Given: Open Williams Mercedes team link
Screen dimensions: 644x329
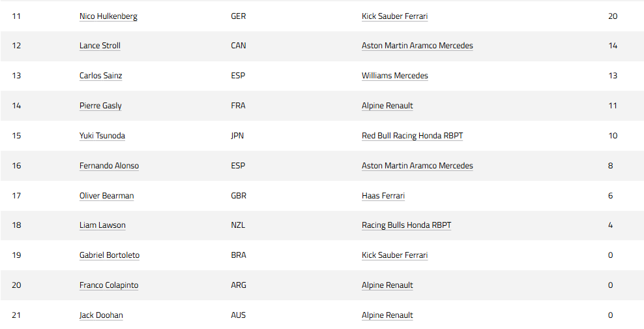Looking at the screenshot, I should [x=395, y=76].
